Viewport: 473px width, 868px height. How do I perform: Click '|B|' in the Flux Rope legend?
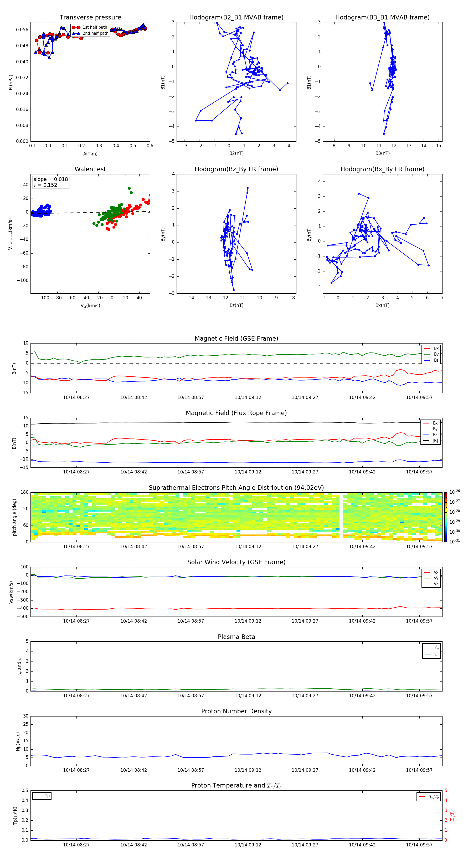point(431,441)
